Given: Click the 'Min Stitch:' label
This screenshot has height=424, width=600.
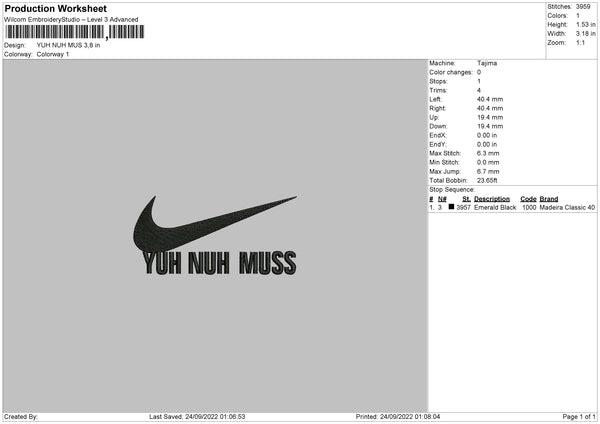Looking at the screenshot, I should coord(444,162).
